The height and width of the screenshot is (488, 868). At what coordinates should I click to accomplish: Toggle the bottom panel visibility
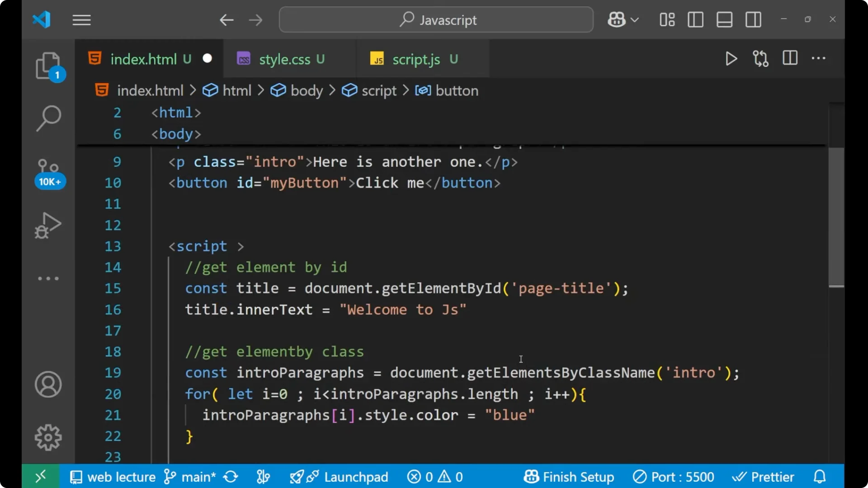(724, 19)
